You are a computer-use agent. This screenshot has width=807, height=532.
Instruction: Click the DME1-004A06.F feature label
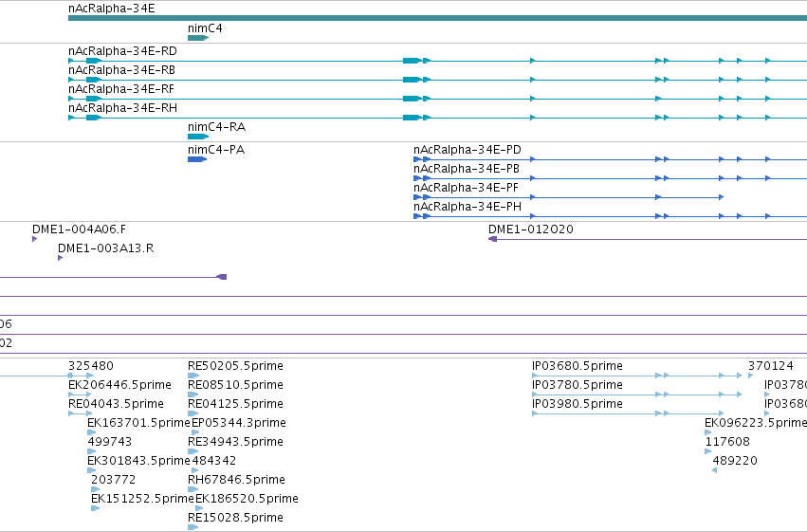pyautogui.click(x=79, y=229)
